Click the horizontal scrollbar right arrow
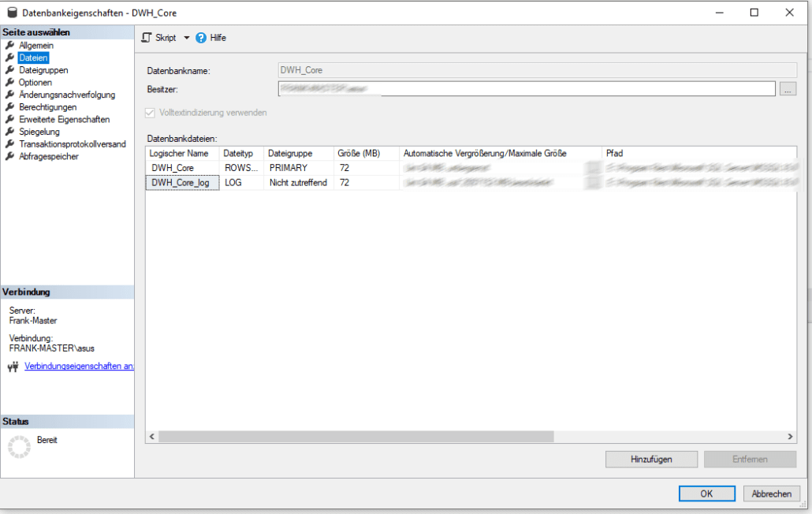 [791, 435]
